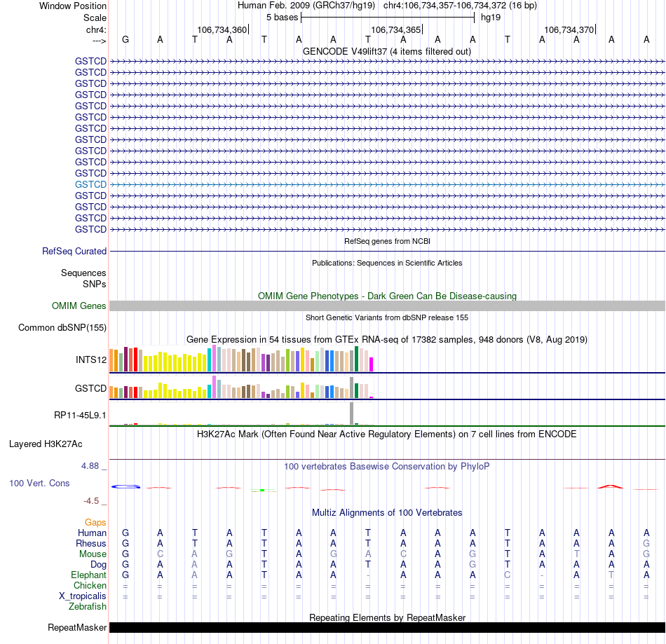This screenshot has width=666, height=644.
Task: Open the 'OMIM Gene Phenotypes' track title
Action: 387,296
